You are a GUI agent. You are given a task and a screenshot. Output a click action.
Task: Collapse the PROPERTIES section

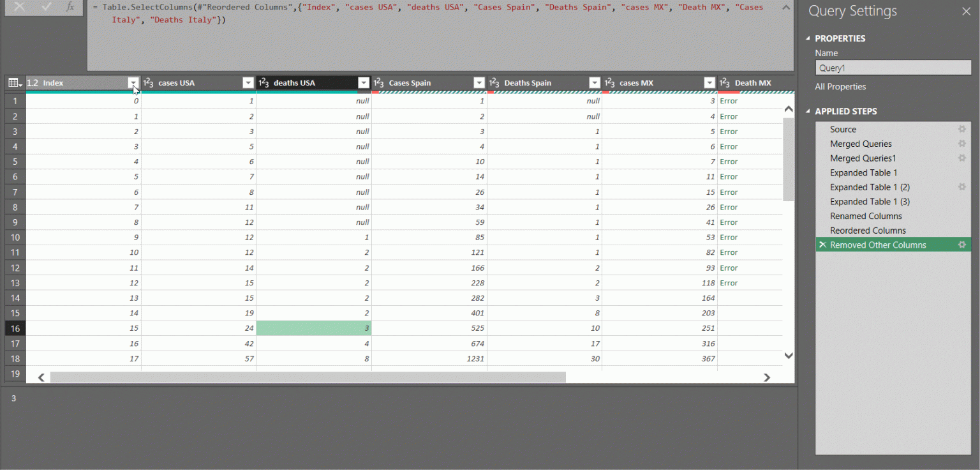[x=809, y=38]
